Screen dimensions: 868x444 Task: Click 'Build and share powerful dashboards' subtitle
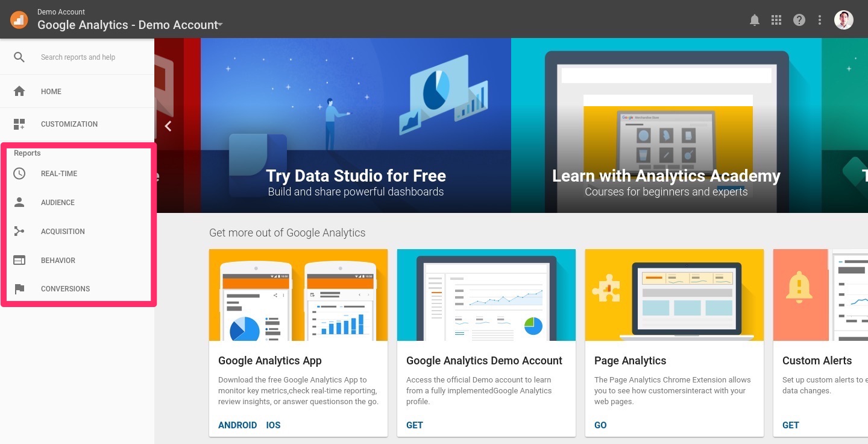[x=356, y=192]
